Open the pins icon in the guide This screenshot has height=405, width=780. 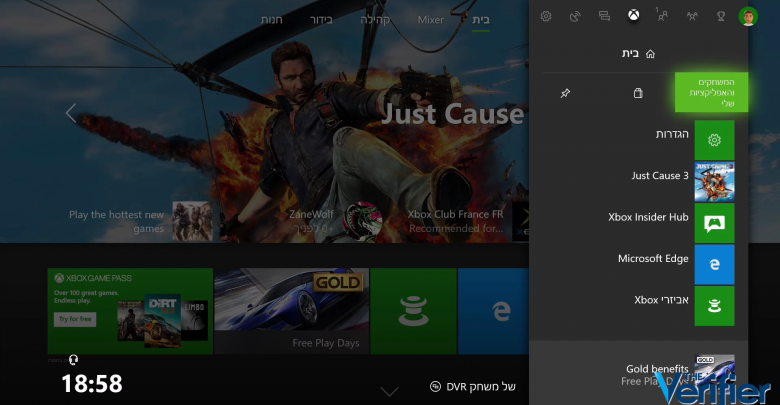click(x=565, y=93)
